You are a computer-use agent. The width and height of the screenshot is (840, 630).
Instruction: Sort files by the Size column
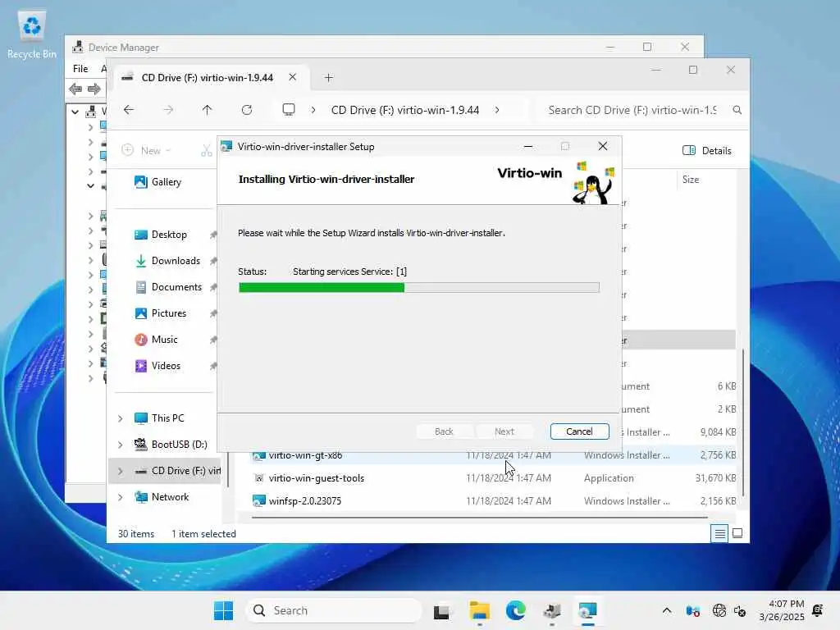[x=690, y=180]
